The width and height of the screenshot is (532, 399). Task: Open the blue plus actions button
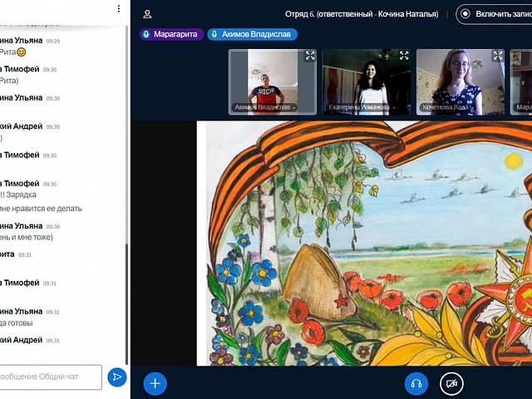(155, 384)
